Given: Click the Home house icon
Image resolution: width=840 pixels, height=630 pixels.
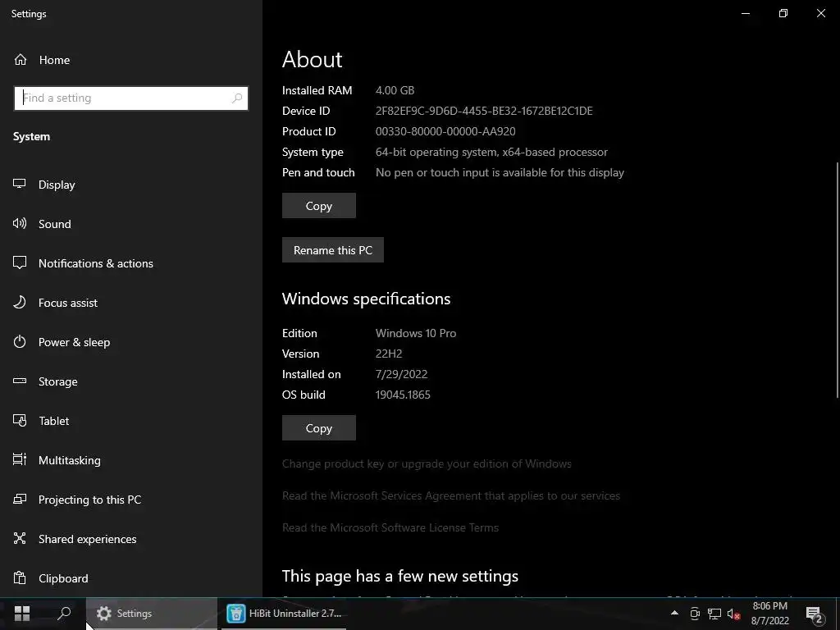Looking at the screenshot, I should [21, 59].
